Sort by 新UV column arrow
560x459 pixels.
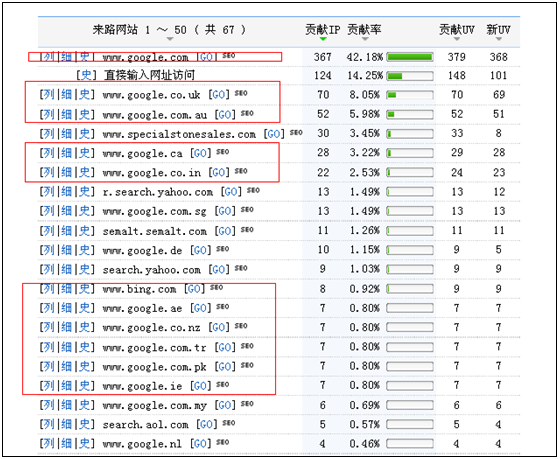499,39
